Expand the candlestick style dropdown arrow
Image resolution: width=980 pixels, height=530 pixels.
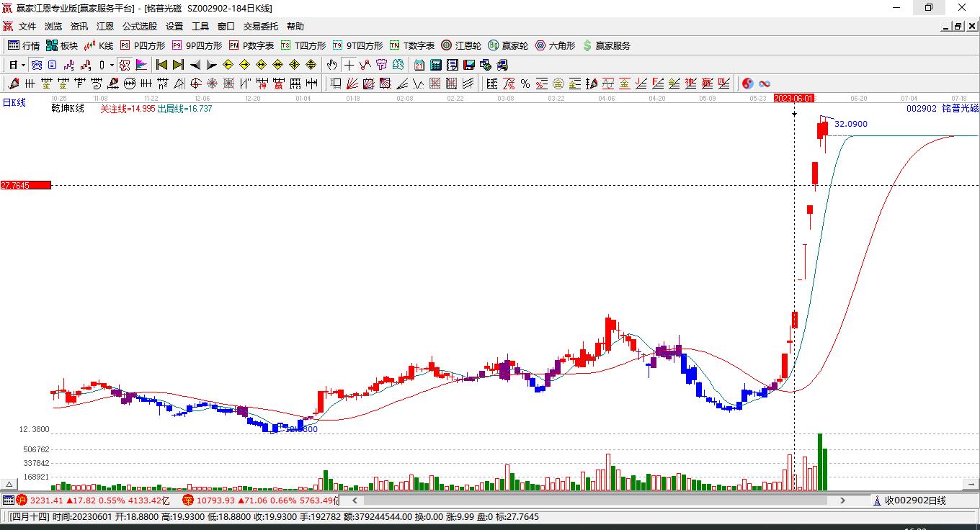pyautogui.click(x=112, y=65)
